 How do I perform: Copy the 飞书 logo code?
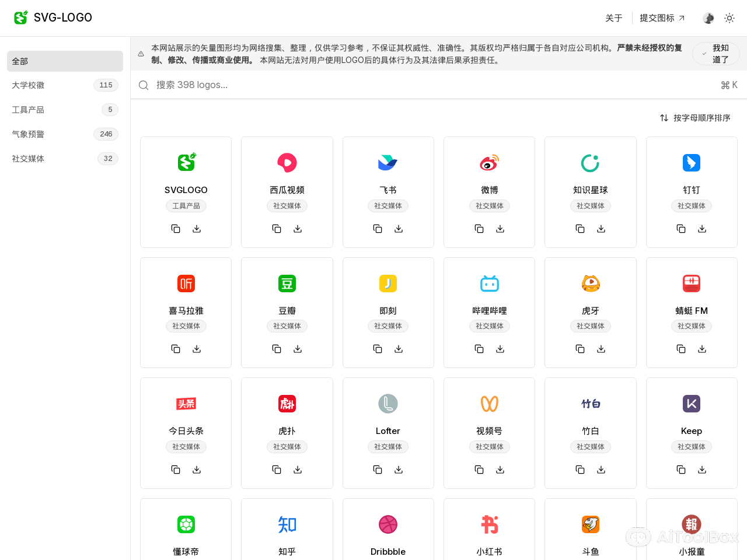tap(378, 229)
